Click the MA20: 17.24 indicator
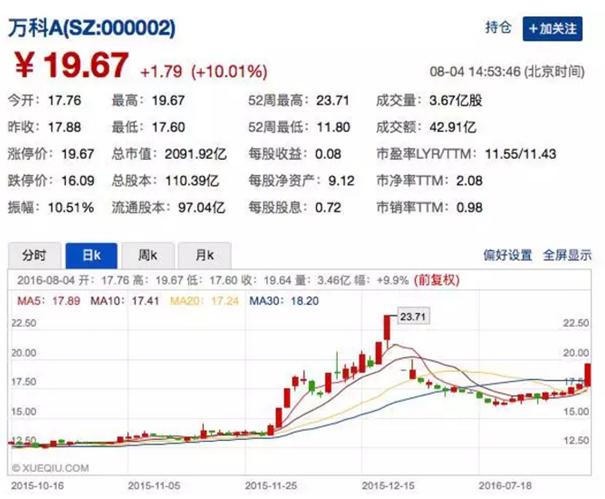Screen dimensions: 605x499 click(204, 301)
